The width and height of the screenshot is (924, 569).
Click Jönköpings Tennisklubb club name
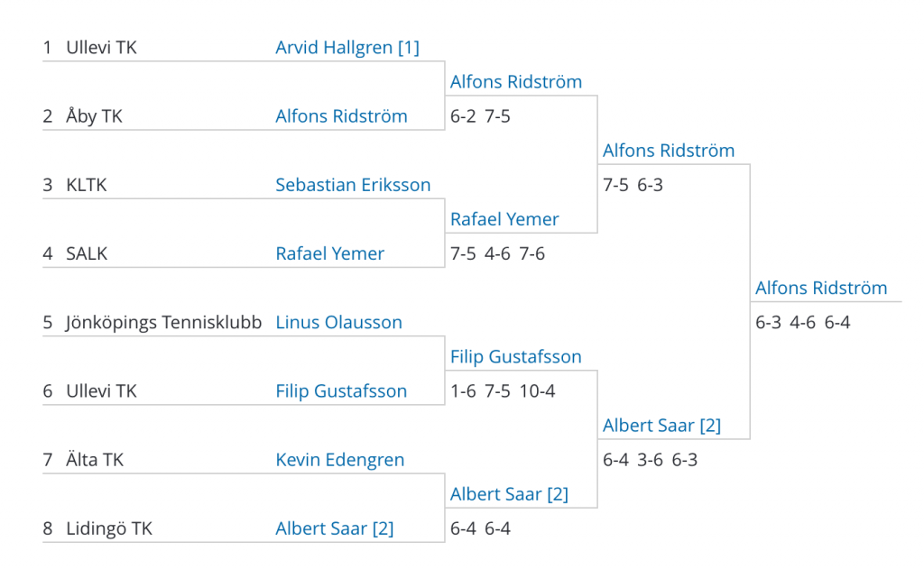point(163,322)
